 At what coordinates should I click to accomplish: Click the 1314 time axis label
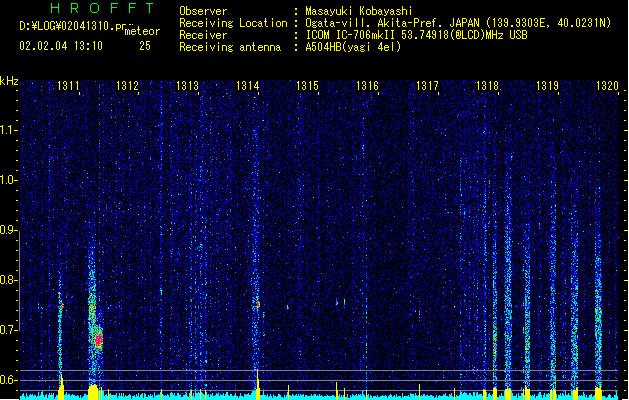(x=247, y=86)
